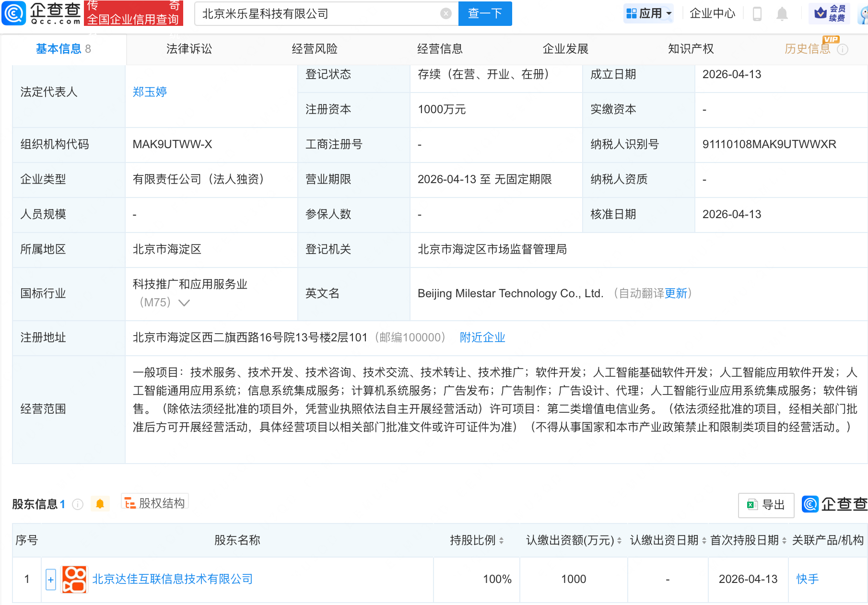This screenshot has width=868, height=605.
Task: Click the info circle next to 股东信息
Action: tap(77, 504)
